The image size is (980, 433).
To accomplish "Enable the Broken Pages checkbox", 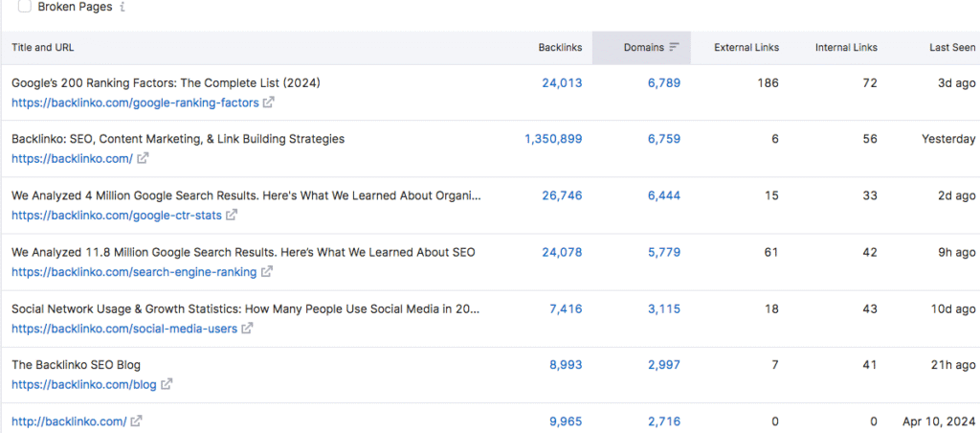I will pyautogui.click(x=24, y=7).
